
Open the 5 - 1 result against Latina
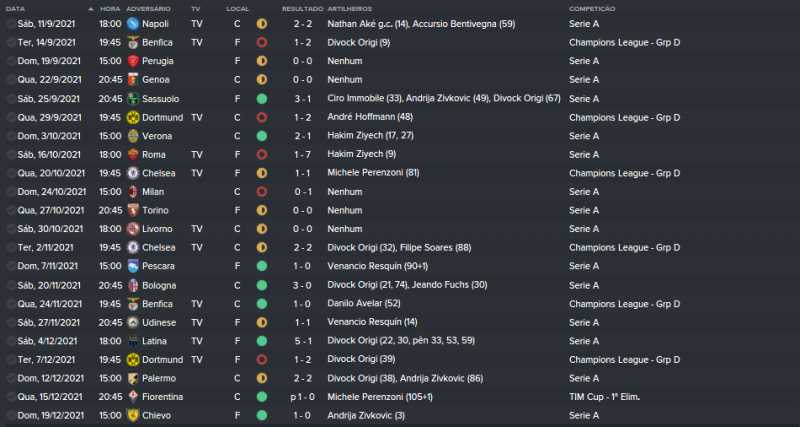click(x=301, y=342)
